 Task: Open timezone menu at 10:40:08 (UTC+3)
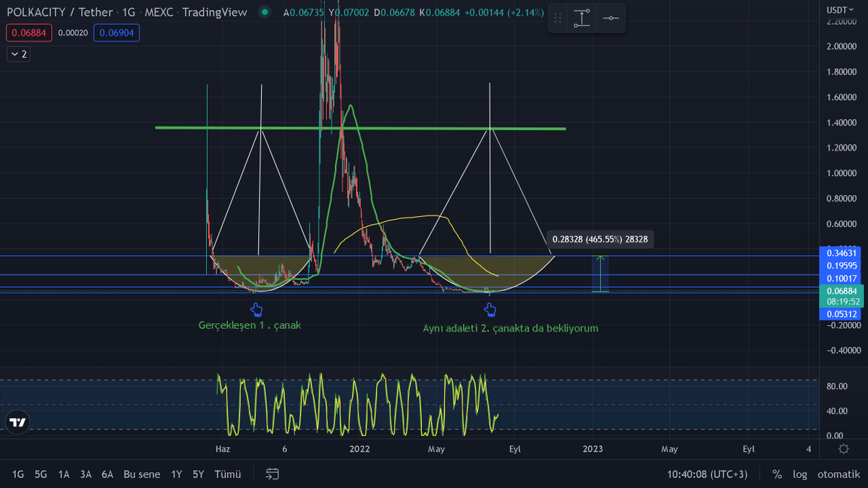click(707, 474)
